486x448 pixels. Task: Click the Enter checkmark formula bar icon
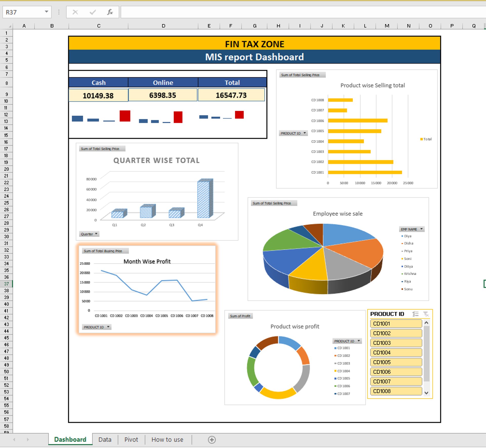pos(93,12)
